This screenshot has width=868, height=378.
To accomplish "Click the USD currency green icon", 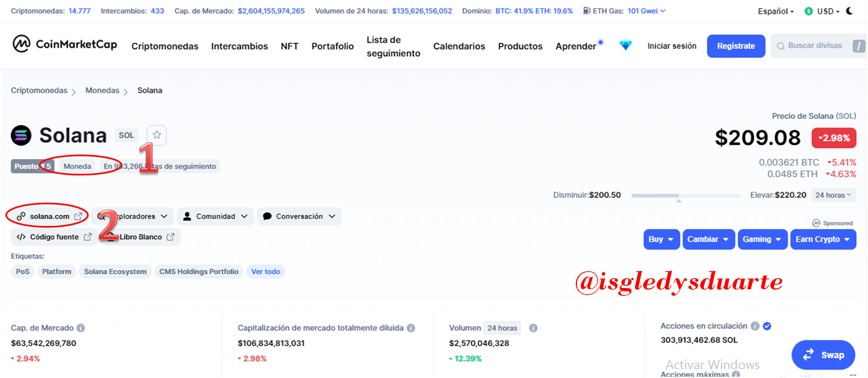I will (x=808, y=11).
